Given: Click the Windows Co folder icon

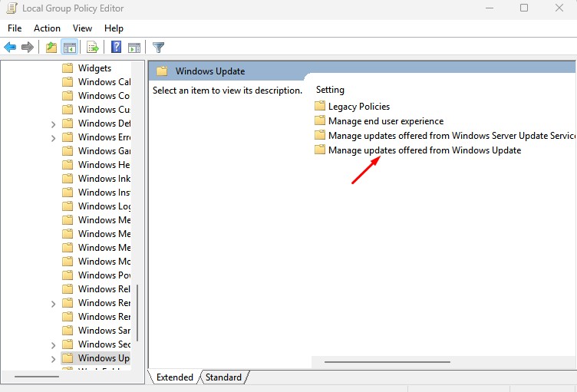Looking at the screenshot, I should tap(68, 96).
